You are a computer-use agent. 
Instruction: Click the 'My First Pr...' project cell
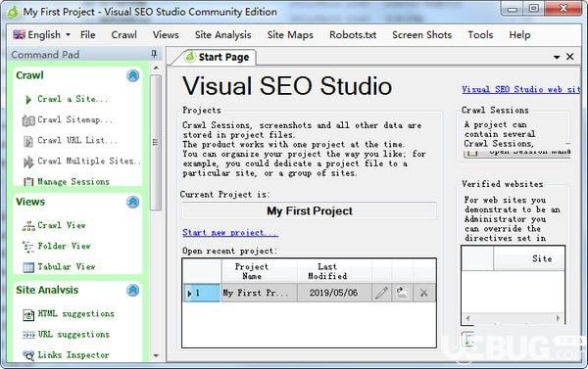259,293
